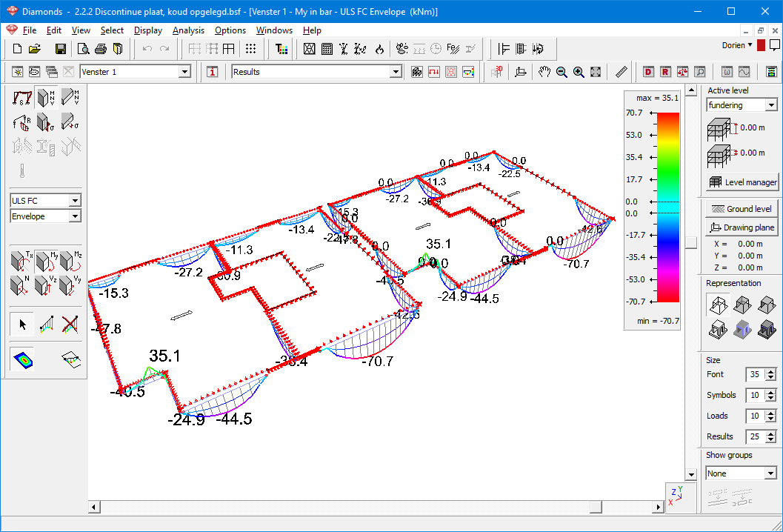This screenshot has height=532, width=783.
Task: Click the rainbow colour legend bar
Action: [667, 207]
